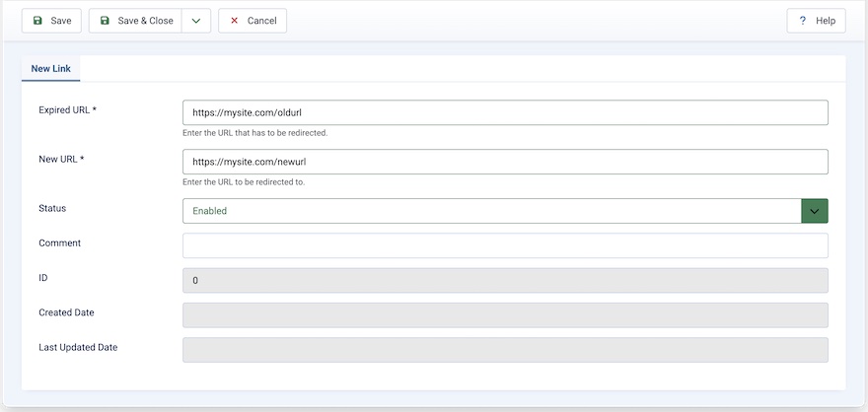Click the 'Last Updated Date' label

78,347
